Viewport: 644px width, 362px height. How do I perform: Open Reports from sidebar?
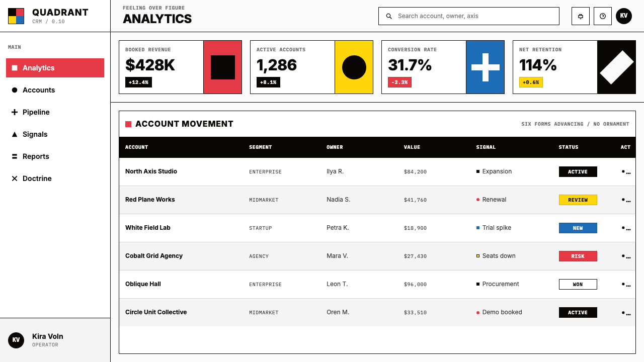55,156
